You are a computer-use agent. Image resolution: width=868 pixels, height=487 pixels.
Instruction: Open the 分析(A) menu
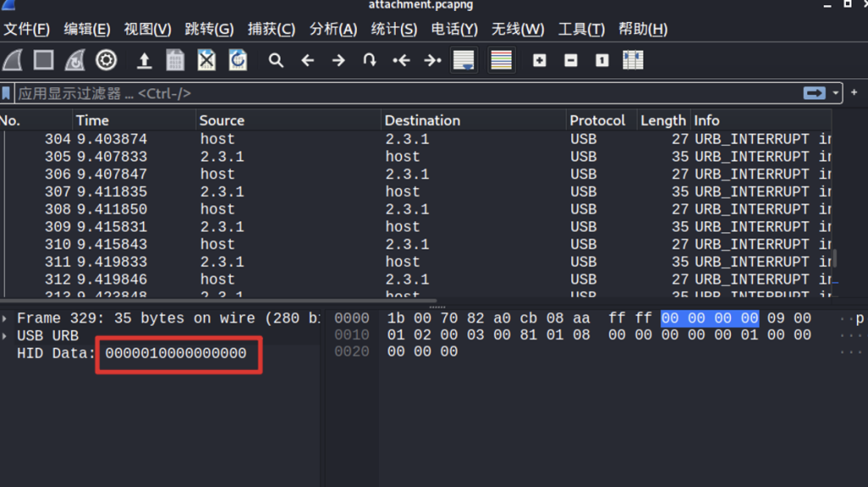click(333, 29)
